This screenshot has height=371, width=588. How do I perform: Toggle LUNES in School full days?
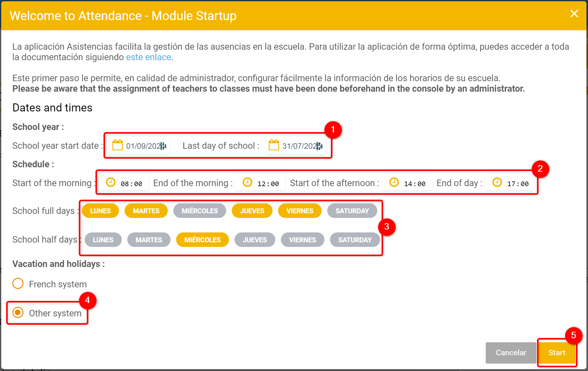(100, 211)
